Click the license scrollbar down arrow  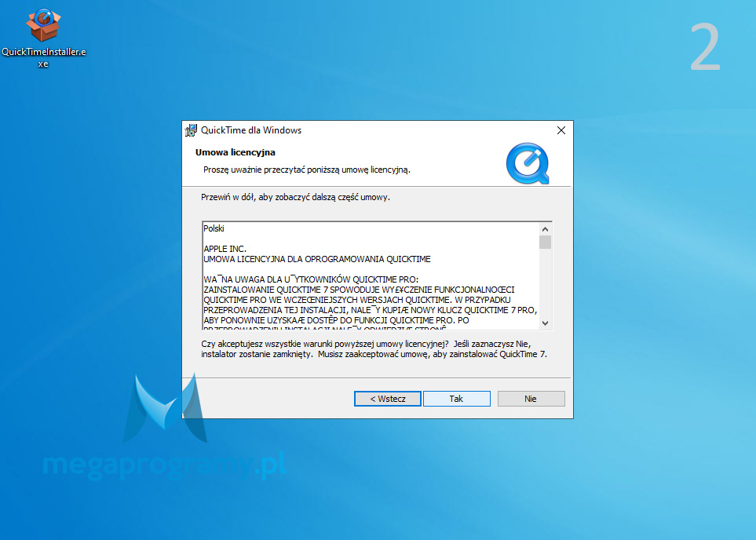546,323
